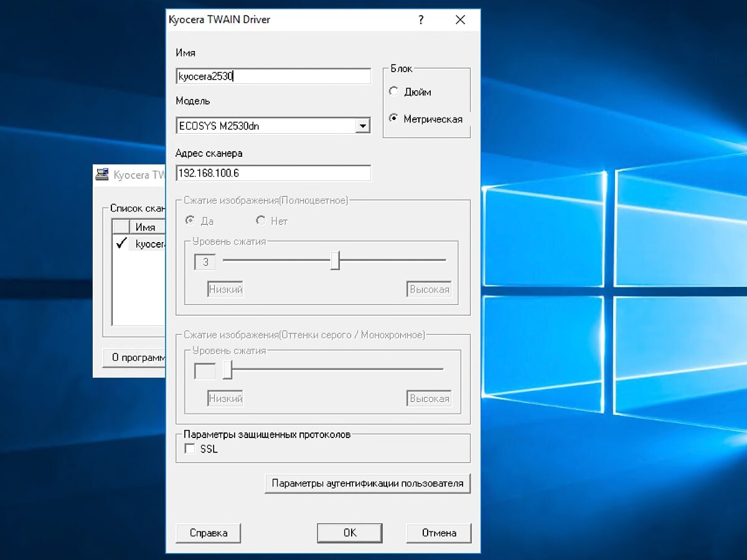Click the Модель label
Viewport: 747px width, 560px height.
pyautogui.click(x=193, y=101)
